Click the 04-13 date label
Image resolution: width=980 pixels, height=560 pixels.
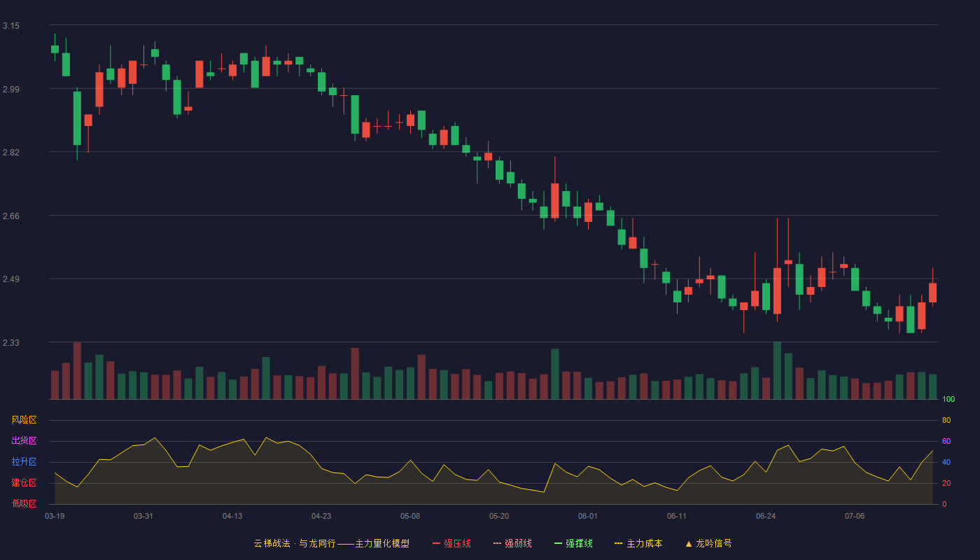[x=232, y=516]
